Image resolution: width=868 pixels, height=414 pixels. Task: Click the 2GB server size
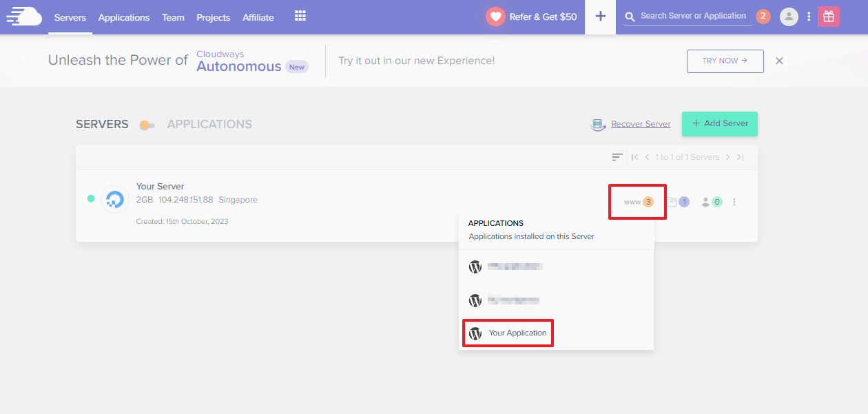(x=145, y=200)
